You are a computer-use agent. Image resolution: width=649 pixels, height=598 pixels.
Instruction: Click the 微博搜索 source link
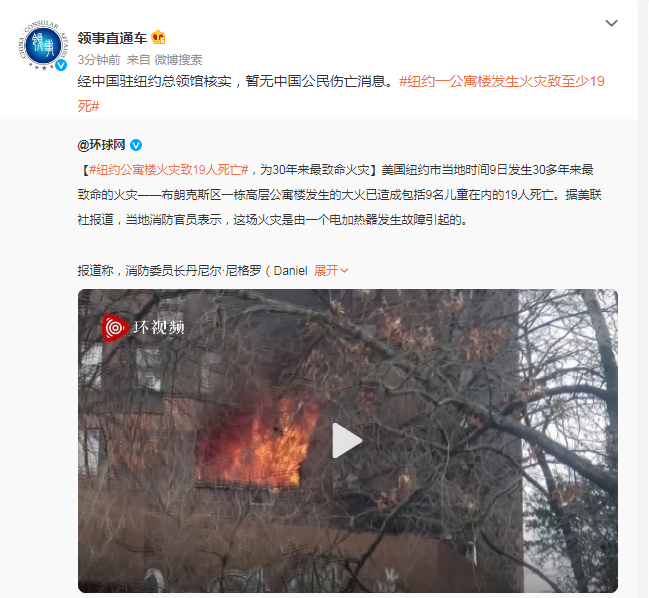click(178, 60)
